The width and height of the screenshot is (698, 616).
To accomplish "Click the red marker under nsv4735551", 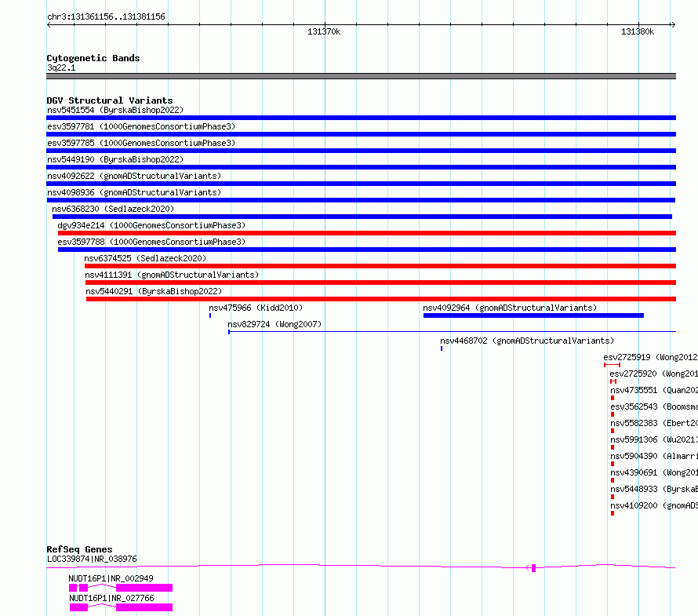I will click(613, 398).
